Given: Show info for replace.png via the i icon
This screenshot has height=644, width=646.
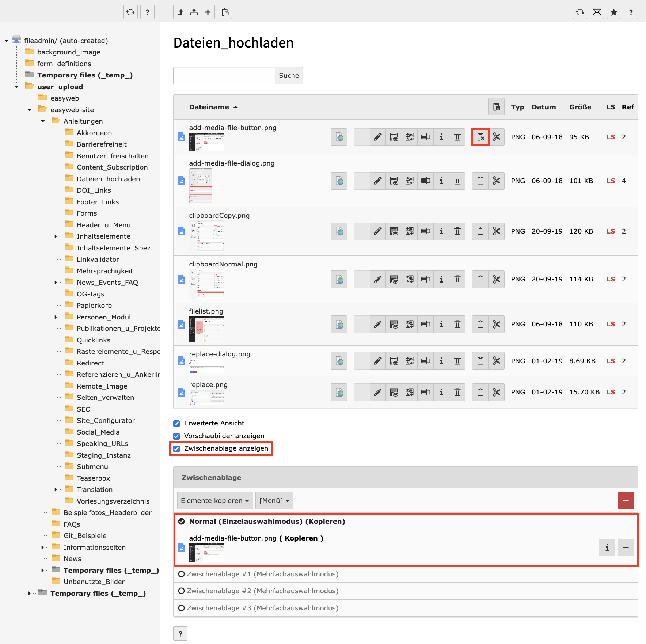Looking at the screenshot, I should click(441, 392).
